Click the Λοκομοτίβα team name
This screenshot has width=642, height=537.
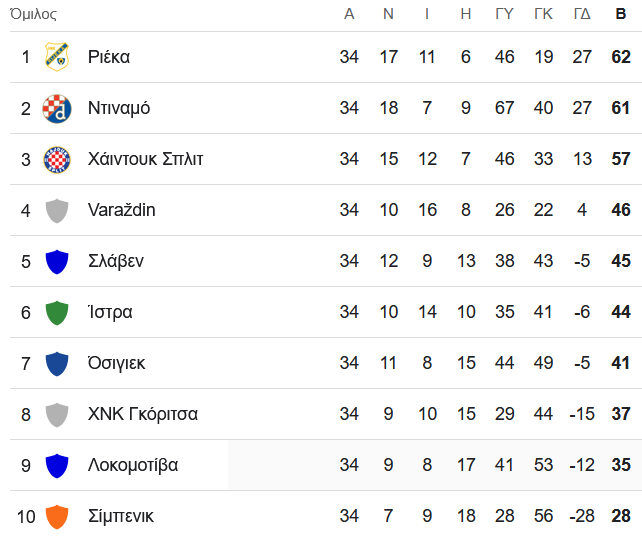point(133,465)
